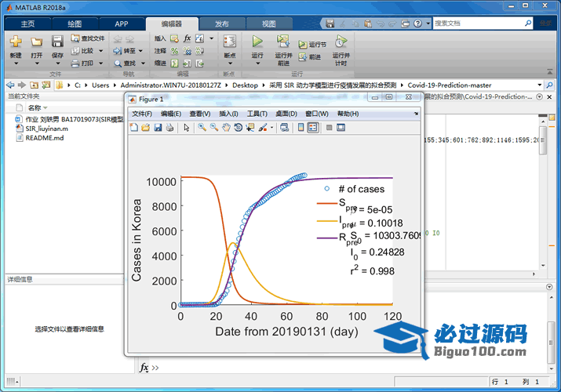Switch to the 主页 ribbon tab
This screenshot has width=561, height=392.
(x=27, y=24)
